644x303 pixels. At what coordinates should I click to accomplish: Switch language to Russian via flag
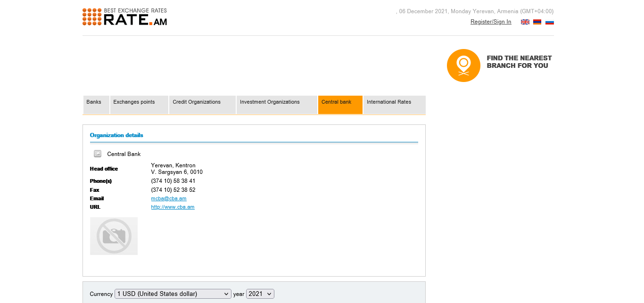549,22
